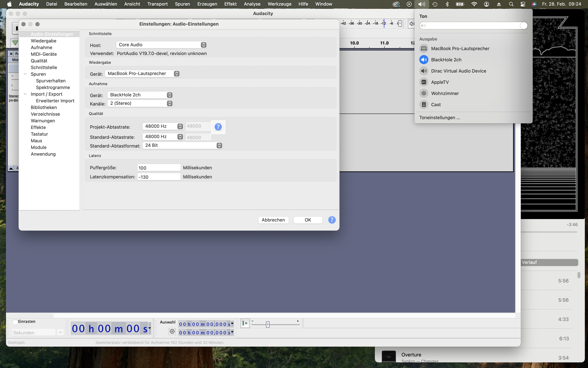Click the time signature settings gear icon
Screen dimensions: 588x368
pyautogui.click(x=172, y=332)
